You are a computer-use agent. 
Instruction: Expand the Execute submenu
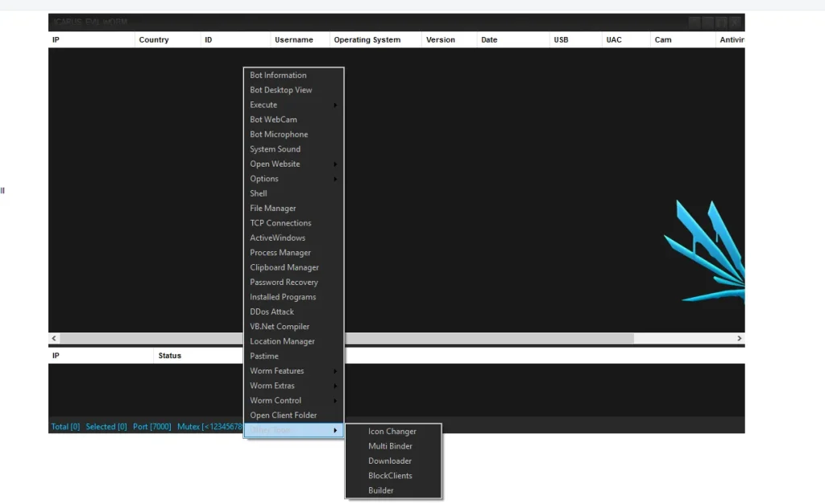point(263,105)
